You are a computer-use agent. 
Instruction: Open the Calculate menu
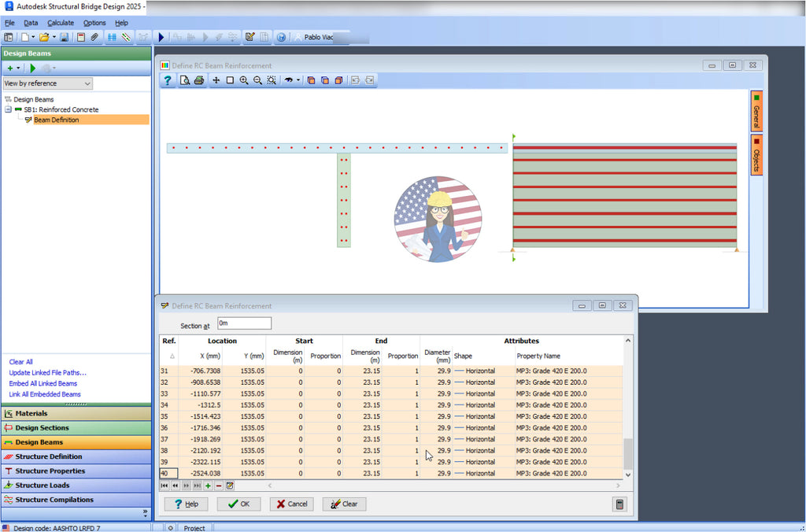tap(61, 23)
